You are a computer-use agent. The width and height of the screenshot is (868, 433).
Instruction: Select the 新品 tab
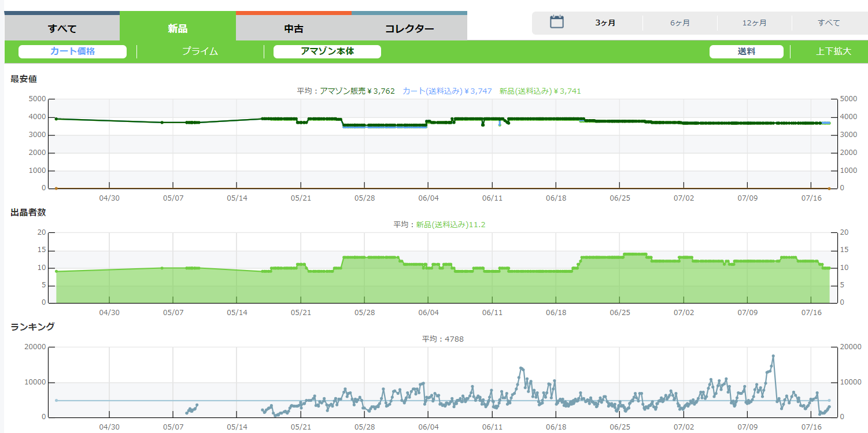pos(178,28)
